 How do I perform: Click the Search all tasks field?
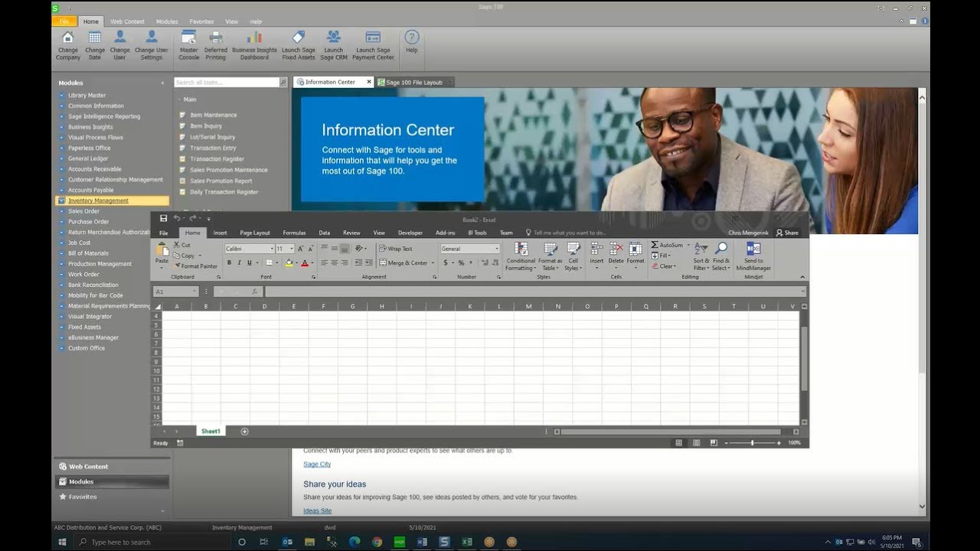[x=226, y=82]
